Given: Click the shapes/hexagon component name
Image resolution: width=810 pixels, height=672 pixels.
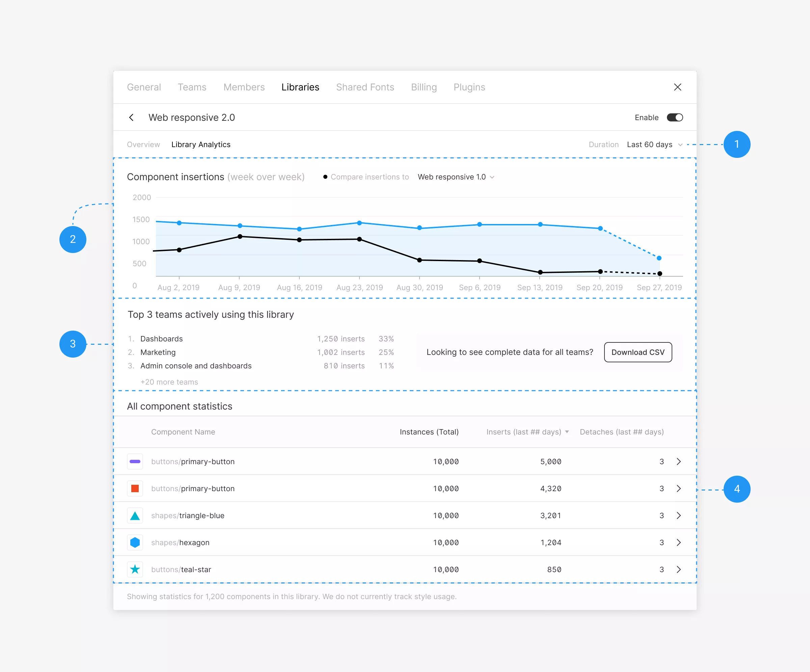Looking at the screenshot, I should (180, 542).
